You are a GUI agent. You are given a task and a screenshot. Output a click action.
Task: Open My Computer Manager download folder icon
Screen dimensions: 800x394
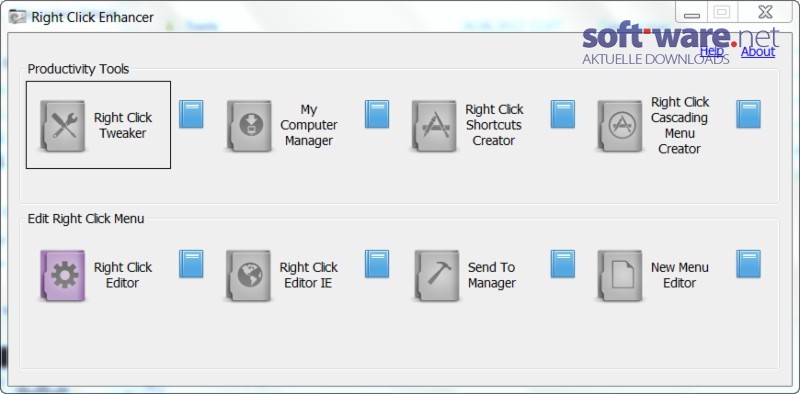[248, 126]
